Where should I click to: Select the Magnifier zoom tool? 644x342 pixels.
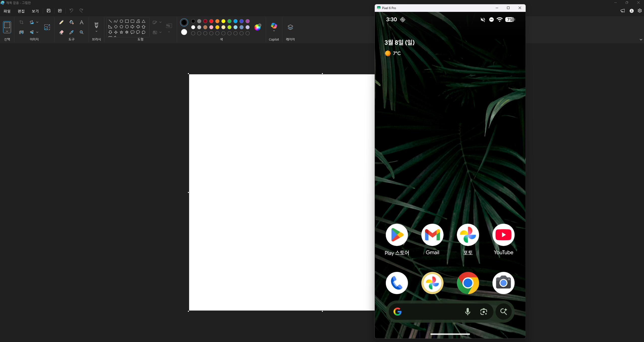click(x=81, y=32)
